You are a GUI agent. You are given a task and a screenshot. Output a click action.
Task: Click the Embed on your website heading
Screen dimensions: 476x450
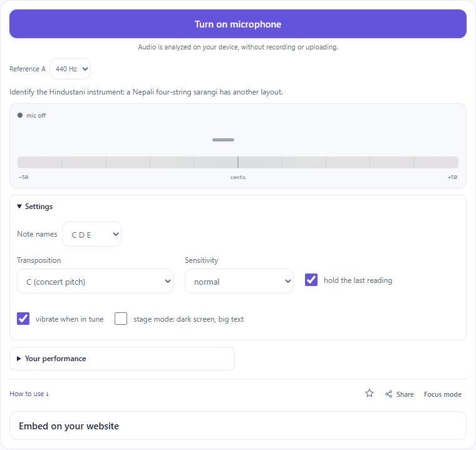click(x=69, y=426)
